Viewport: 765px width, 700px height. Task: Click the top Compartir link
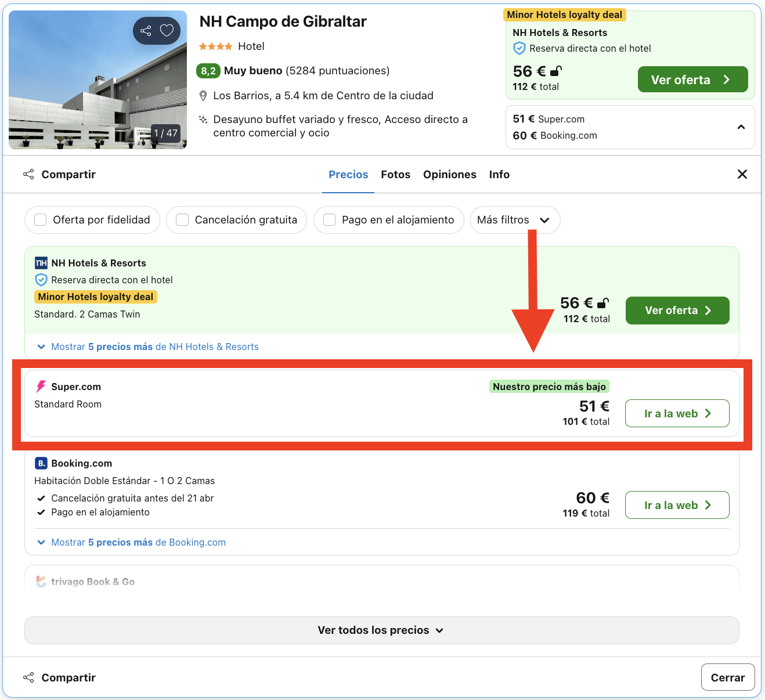tap(68, 175)
